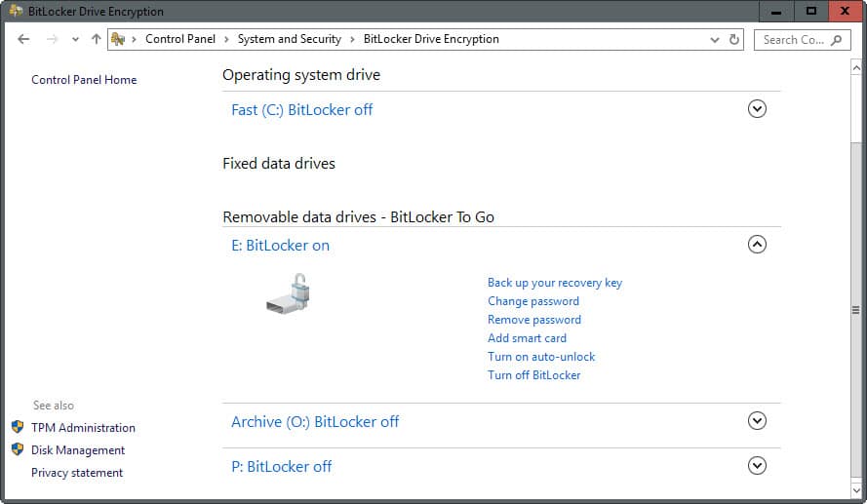Click the Disk Management shield icon
Image resolution: width=867 pixels, height=504 pixels.
pyautogui.click(x=18, y=449)
